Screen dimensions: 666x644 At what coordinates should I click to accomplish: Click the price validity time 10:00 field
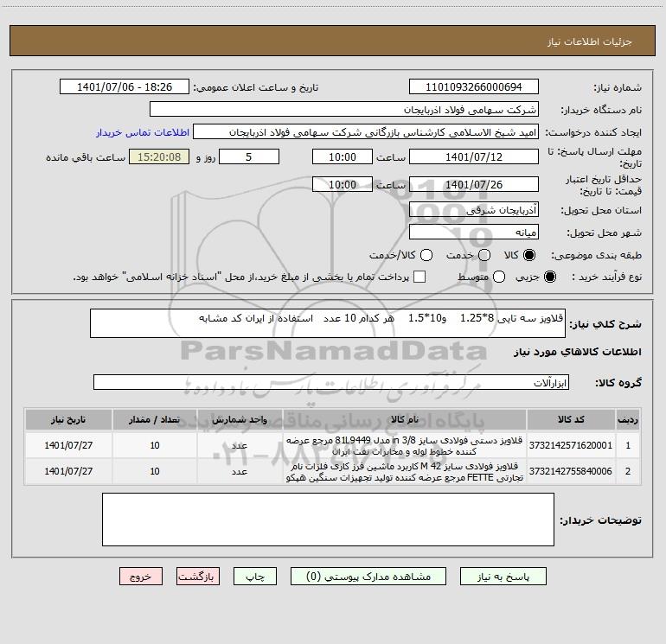[343, 184]
